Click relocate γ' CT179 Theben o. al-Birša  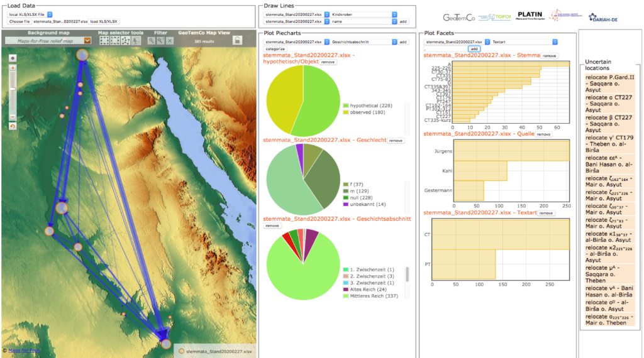pos(610,144)
